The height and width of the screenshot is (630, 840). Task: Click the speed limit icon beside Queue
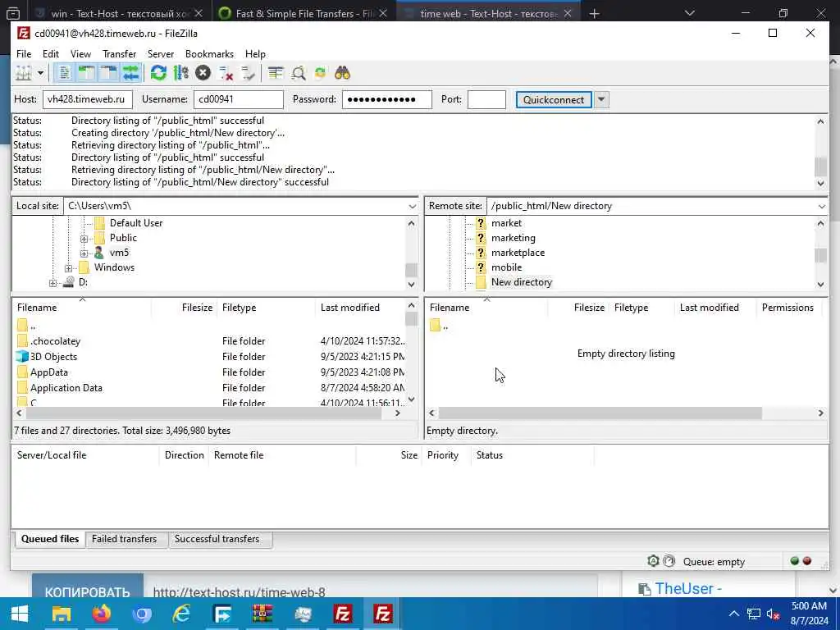coord(669,561)
